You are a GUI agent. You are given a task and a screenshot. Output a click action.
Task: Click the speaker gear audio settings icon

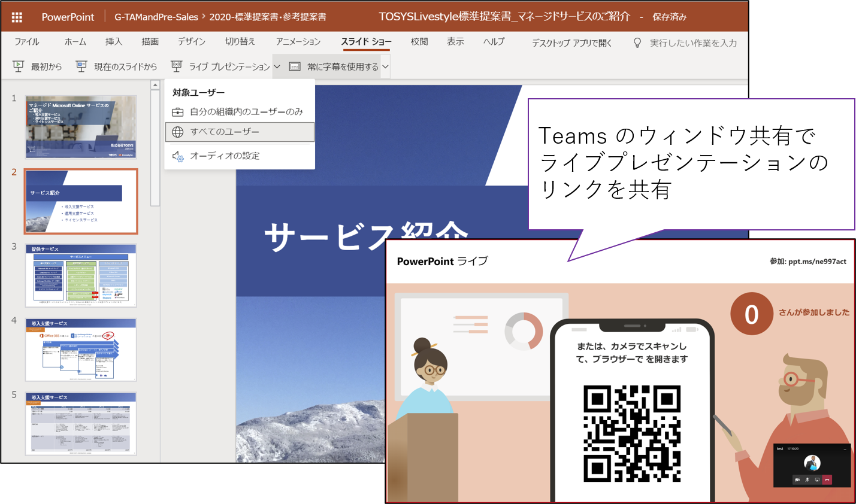click(178, 156)
